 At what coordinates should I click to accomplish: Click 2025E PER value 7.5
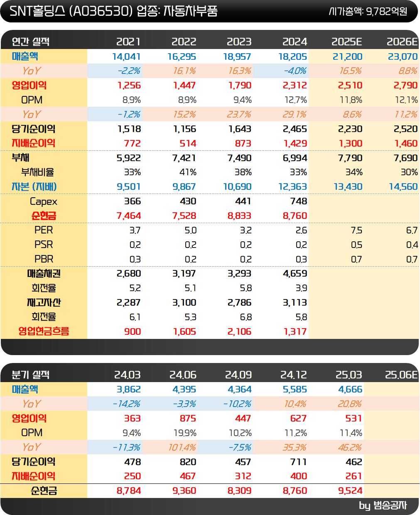point(356,231)
